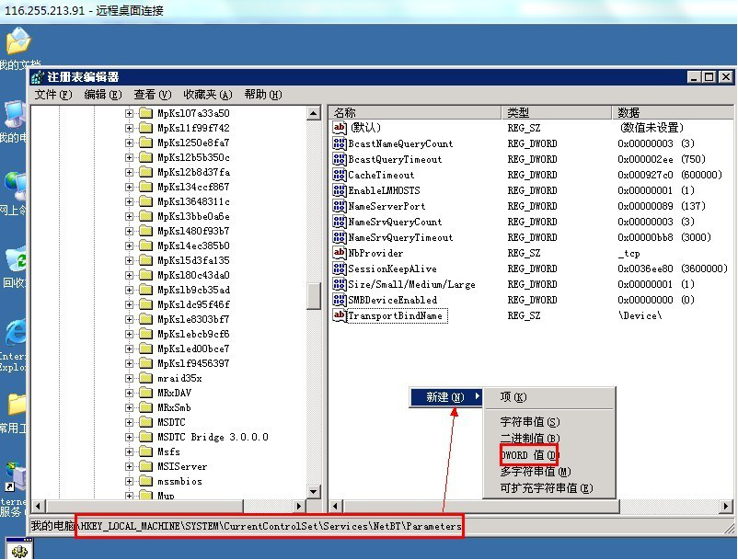Screen dimensions: 738x560
Task: Expand the MpKs107a33a50 tree node
Action: pos(130,113)
